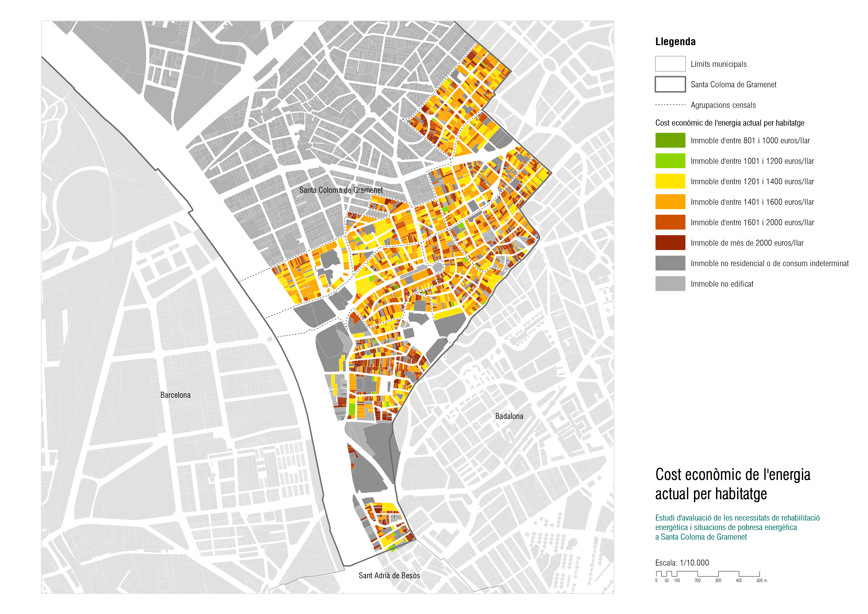The height and width of the screenshot is (614, 868).
Task: Click the '200' scale bar label
Action: 697,580
